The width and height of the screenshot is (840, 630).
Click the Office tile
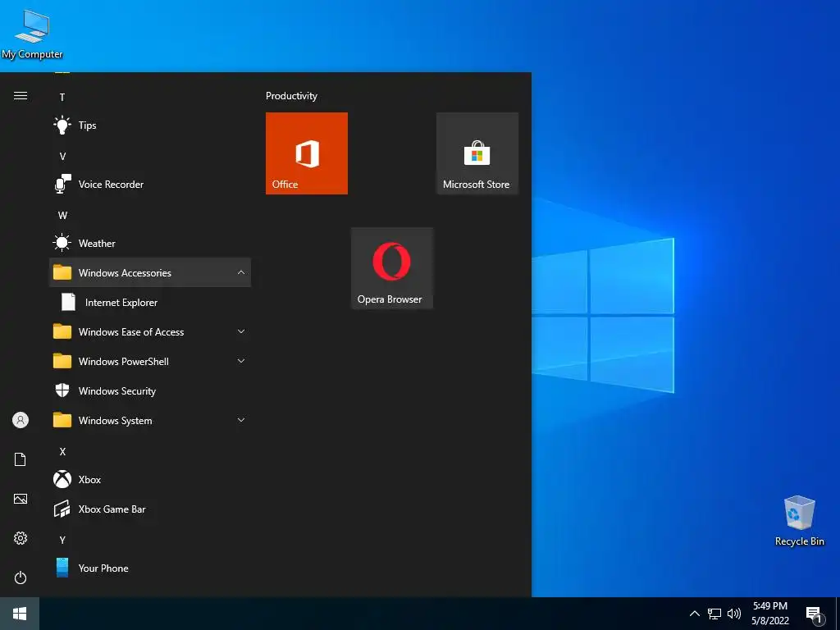(307, 153)
